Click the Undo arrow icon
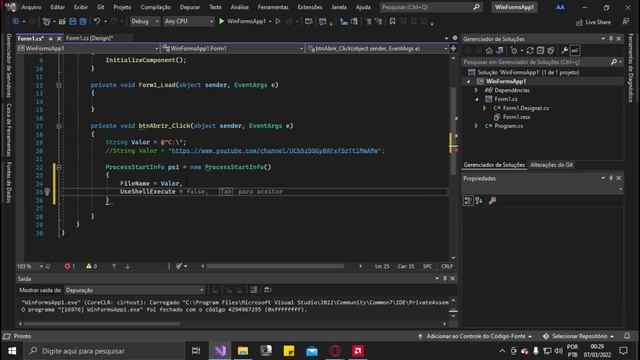 pyautogui.click(x=97, y=21)
